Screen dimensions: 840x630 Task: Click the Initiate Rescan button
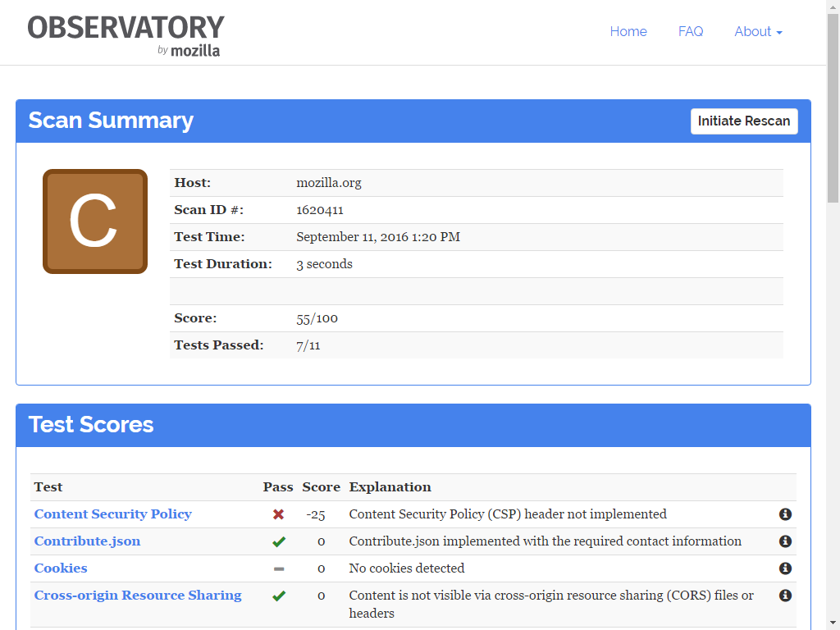tap(744, 121)
